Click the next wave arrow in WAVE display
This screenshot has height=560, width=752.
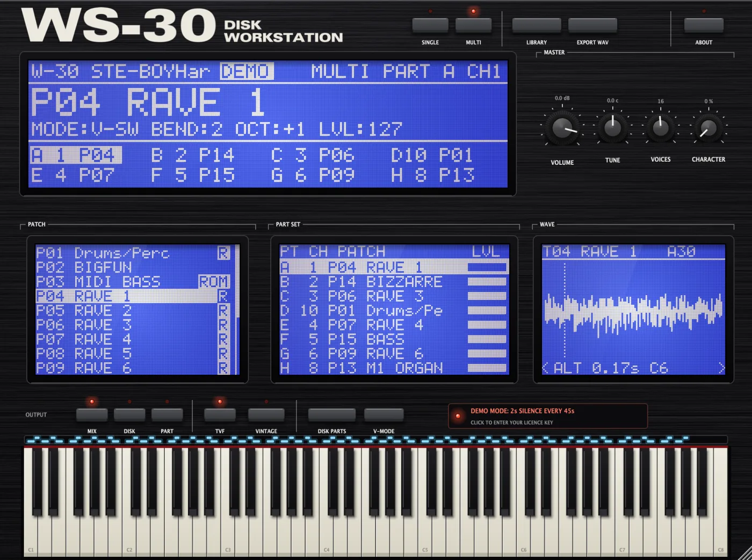(721, 368)
